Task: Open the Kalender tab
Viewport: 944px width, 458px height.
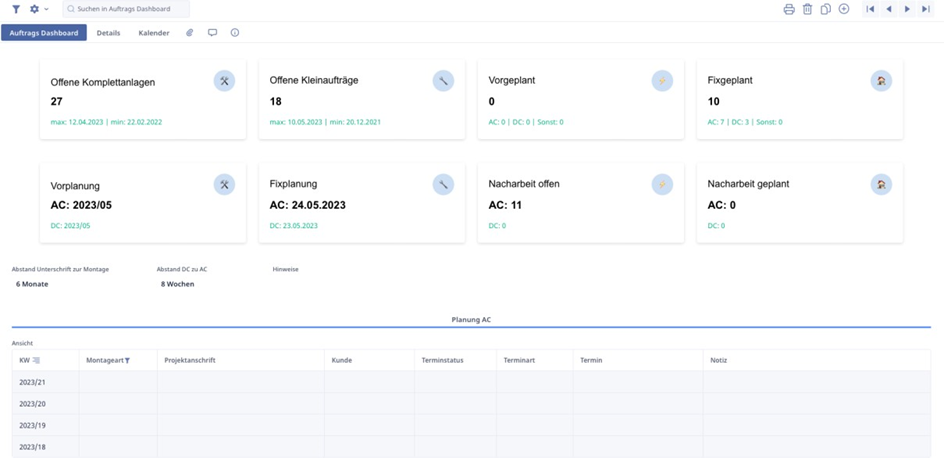Action: (x=154, y=33)
